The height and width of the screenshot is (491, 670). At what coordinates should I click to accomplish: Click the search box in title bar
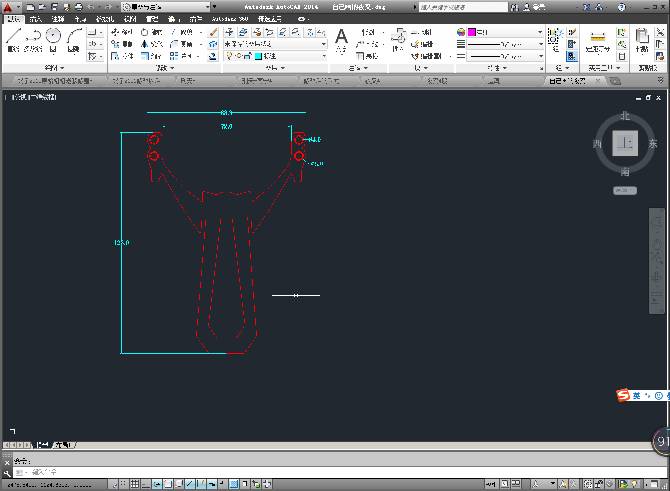(x=463, y=7)
